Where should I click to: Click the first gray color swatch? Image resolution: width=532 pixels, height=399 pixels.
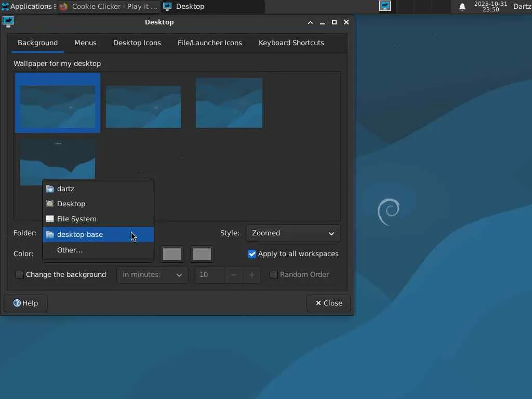coord(172,254)
